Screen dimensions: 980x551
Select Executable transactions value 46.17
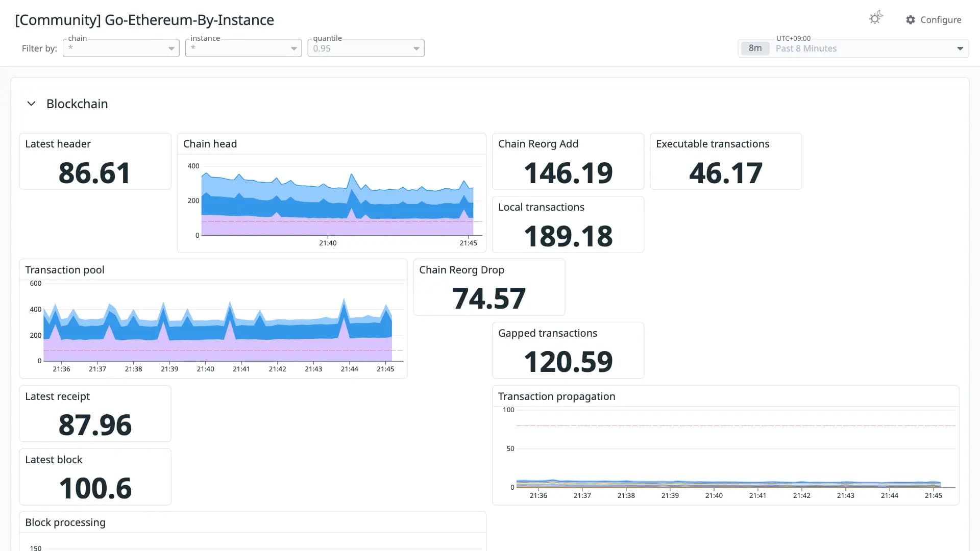(726, 173)
